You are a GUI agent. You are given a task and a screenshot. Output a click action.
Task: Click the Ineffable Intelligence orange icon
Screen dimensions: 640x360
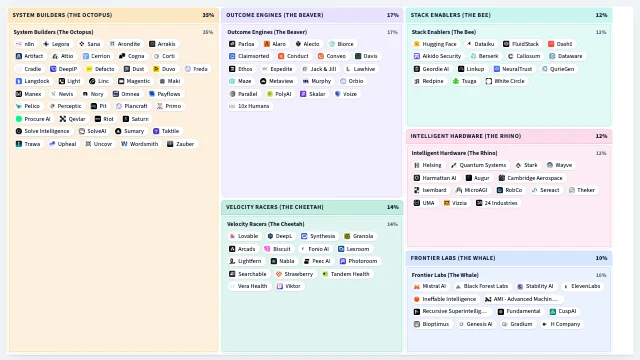(x=417, y=299)
